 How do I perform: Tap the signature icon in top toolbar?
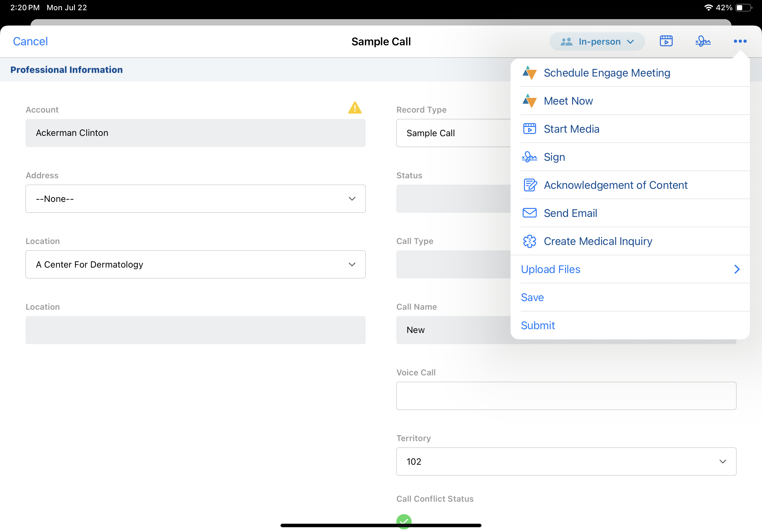click(x=703, y=41)
